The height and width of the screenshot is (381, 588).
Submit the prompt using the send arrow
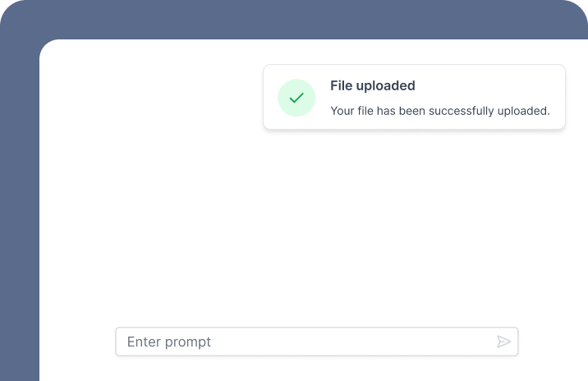click(503, 342)
